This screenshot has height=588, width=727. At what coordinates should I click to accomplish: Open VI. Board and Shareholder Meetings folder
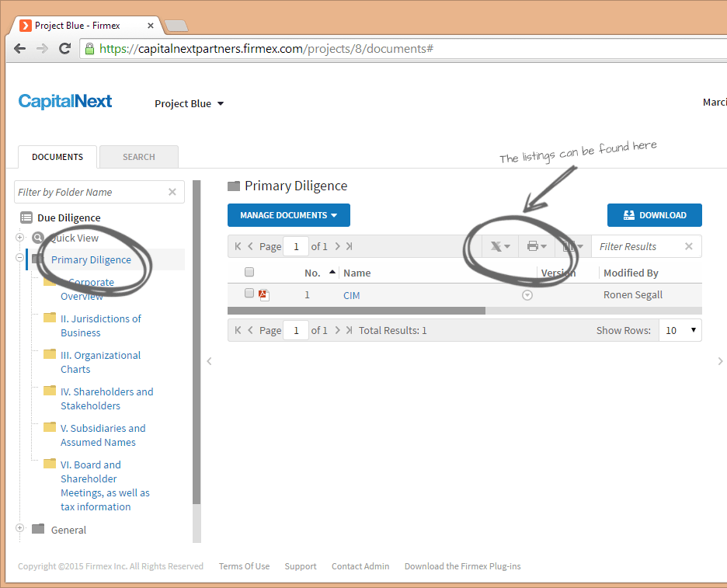point(105,485)
